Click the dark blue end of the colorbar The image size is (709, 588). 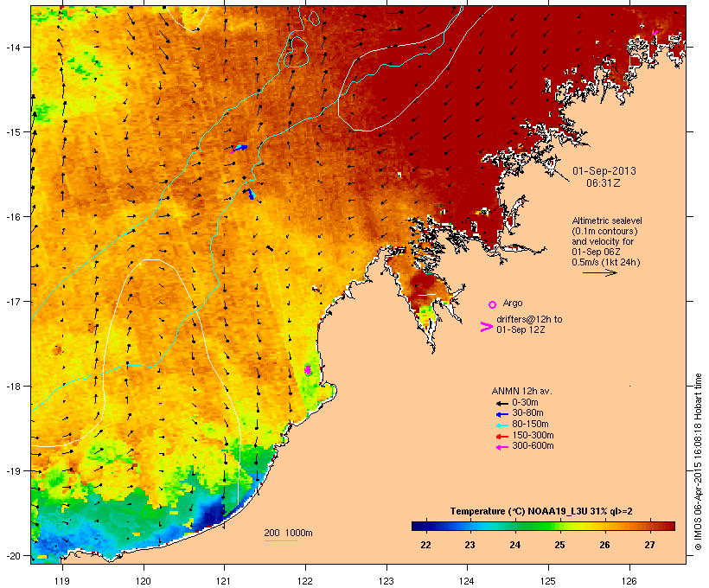[x=420, y=526]
